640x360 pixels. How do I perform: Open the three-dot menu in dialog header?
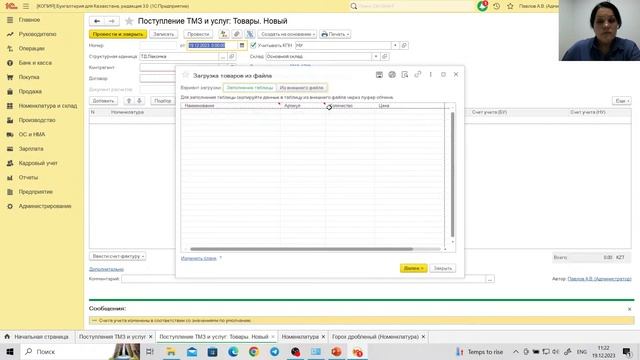pos(430,75)
